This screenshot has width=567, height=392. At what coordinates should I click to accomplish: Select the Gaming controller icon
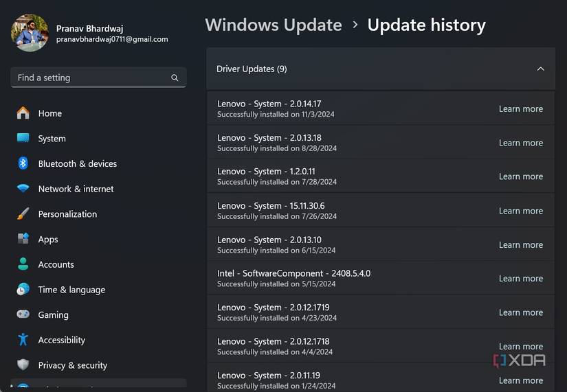point(23,314)
